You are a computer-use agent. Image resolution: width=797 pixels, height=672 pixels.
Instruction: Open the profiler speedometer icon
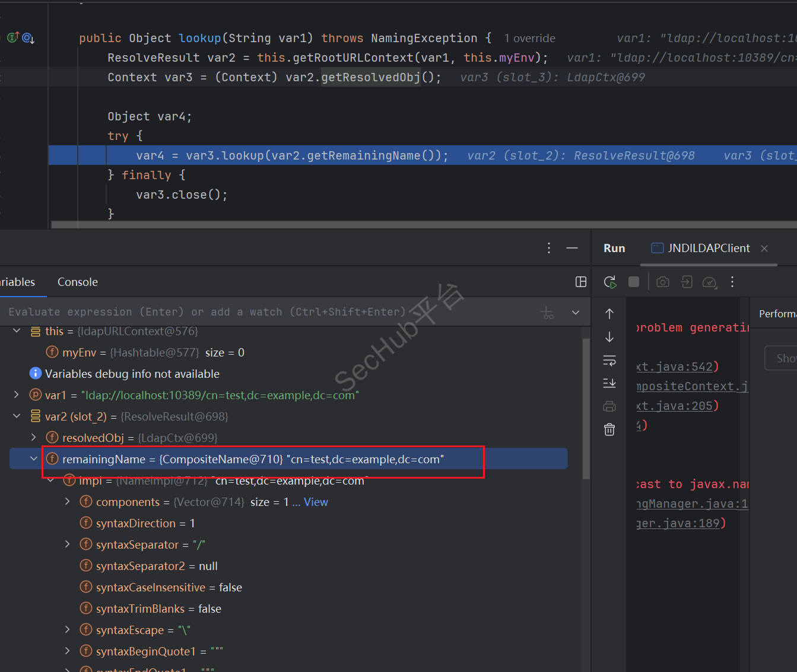coord(709,282)
